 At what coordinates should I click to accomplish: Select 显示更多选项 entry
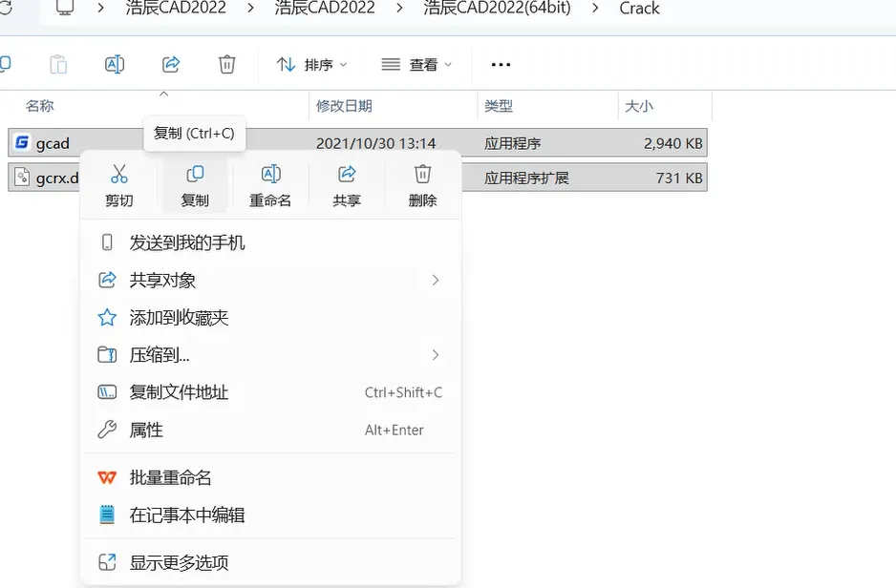270,562
